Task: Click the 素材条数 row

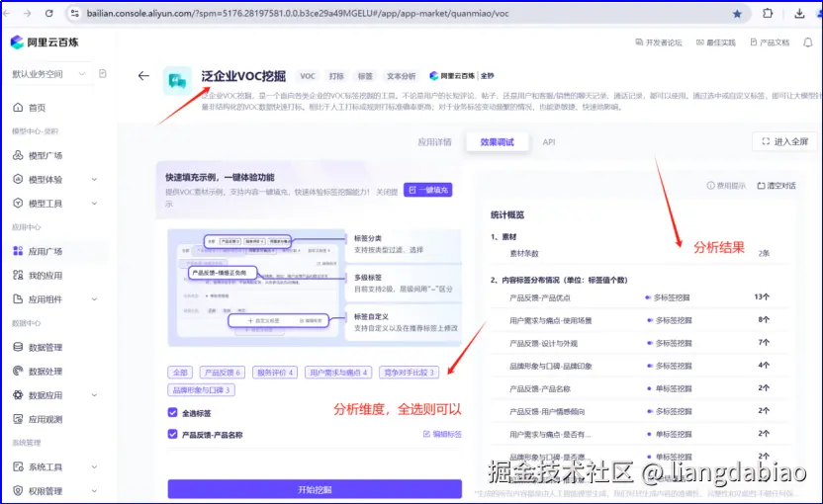Action: pyautogui.click(x=640, y=253)
